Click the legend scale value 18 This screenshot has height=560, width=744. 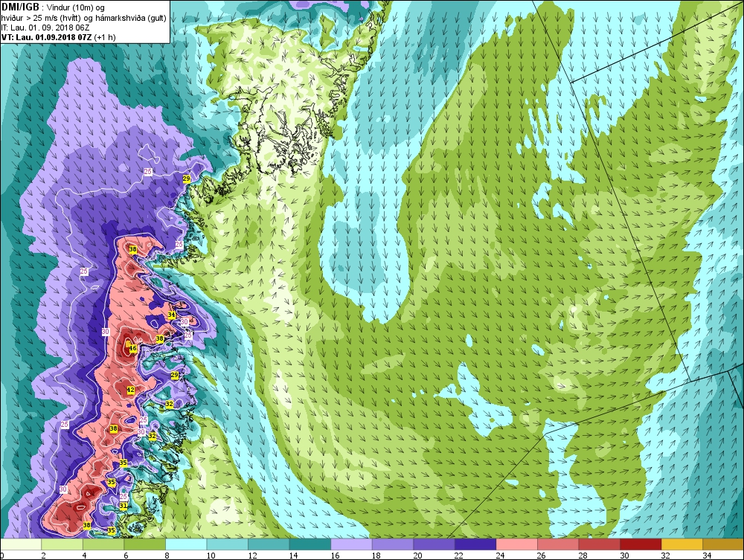coord(376,556)
